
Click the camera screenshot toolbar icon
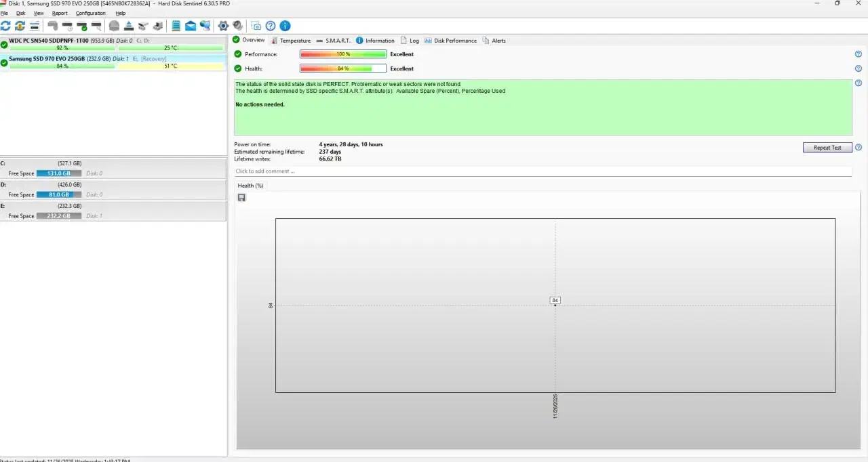pos(256,26)
